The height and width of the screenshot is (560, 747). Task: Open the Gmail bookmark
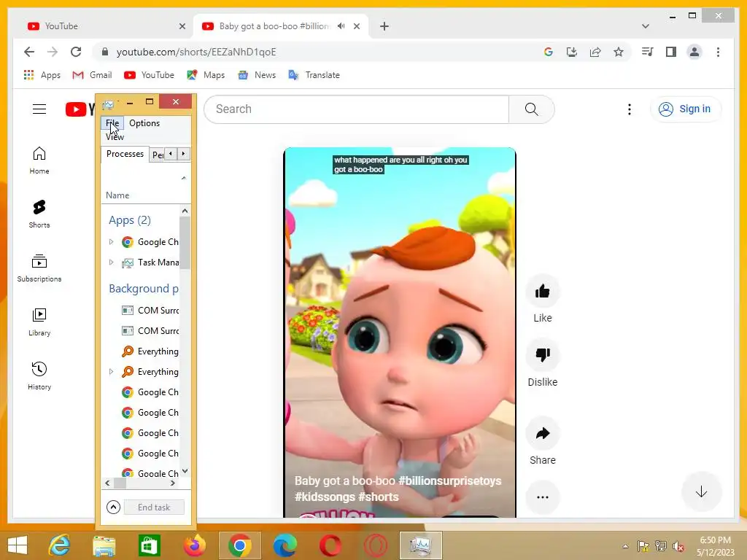pos(92,75)
